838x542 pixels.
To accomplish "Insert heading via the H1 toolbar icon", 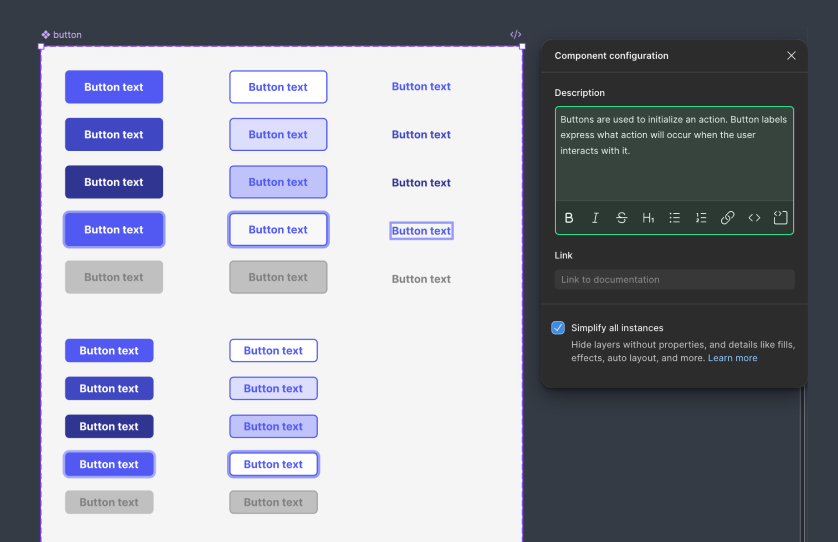I will point(648,218).
